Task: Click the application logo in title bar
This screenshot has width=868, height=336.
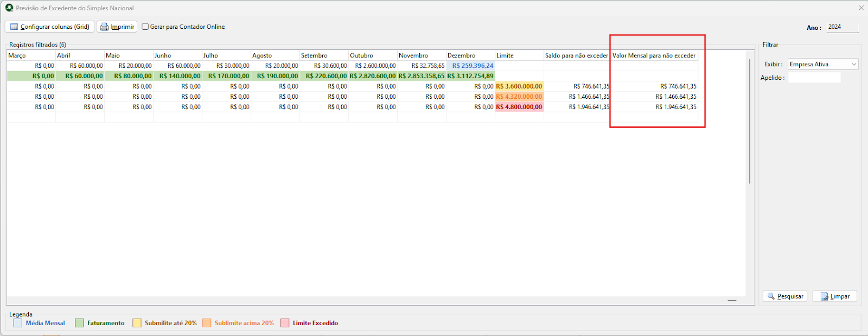Action: (x=9, y=8)
